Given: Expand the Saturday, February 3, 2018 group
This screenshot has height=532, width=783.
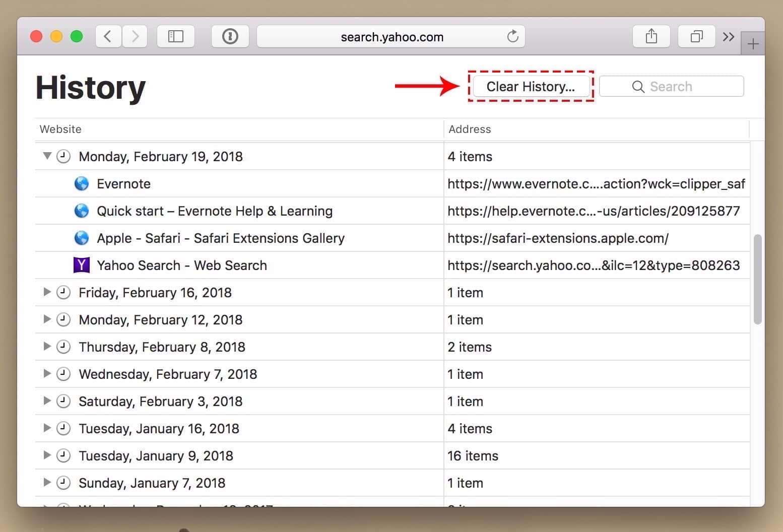Looking at the screenshot, I should (47, 401).
